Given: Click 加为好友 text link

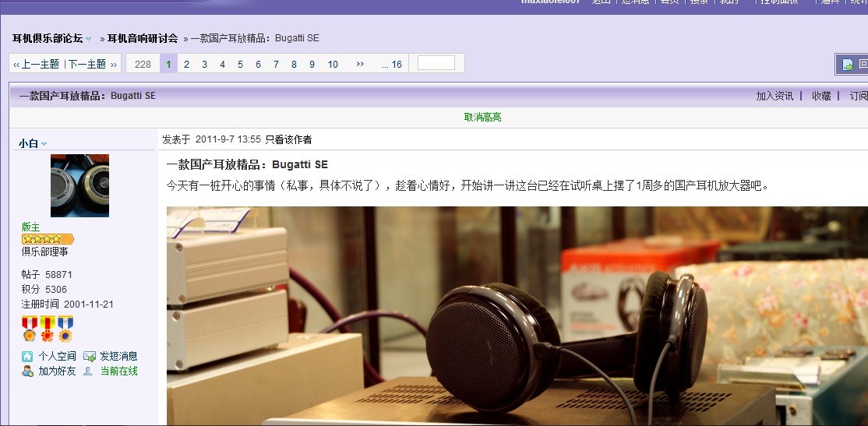Looking at the screenshot, I should [57, 371].
